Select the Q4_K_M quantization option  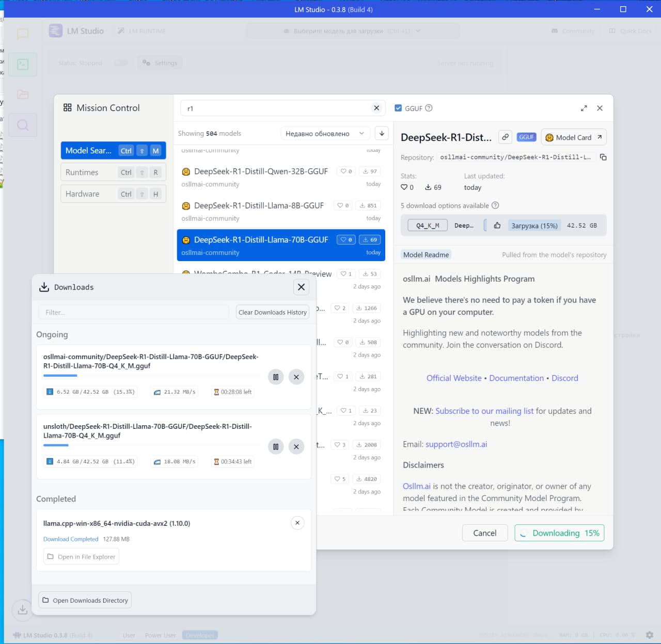(428, 226)
